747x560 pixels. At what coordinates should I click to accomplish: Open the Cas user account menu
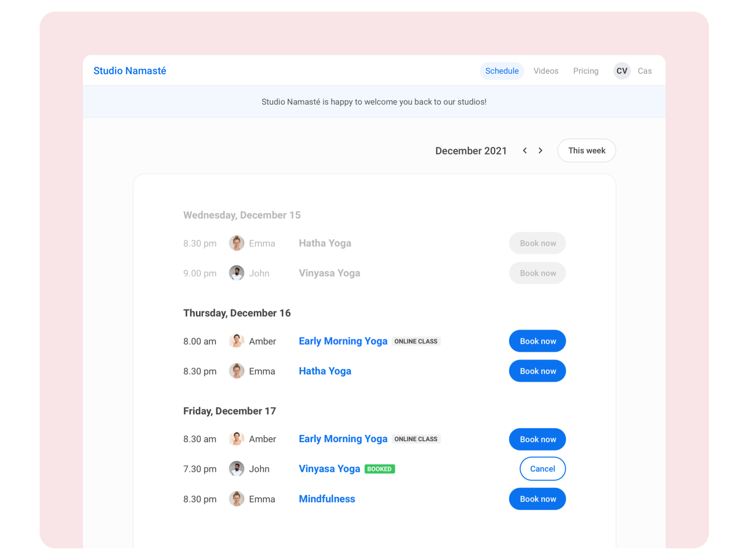tap(644, 71)
